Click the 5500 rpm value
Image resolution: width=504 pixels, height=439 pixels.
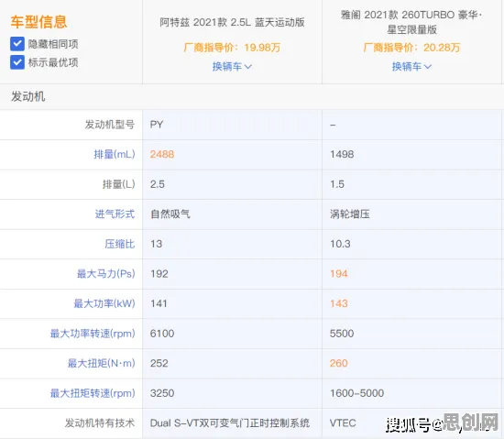(x=342, y=334)
